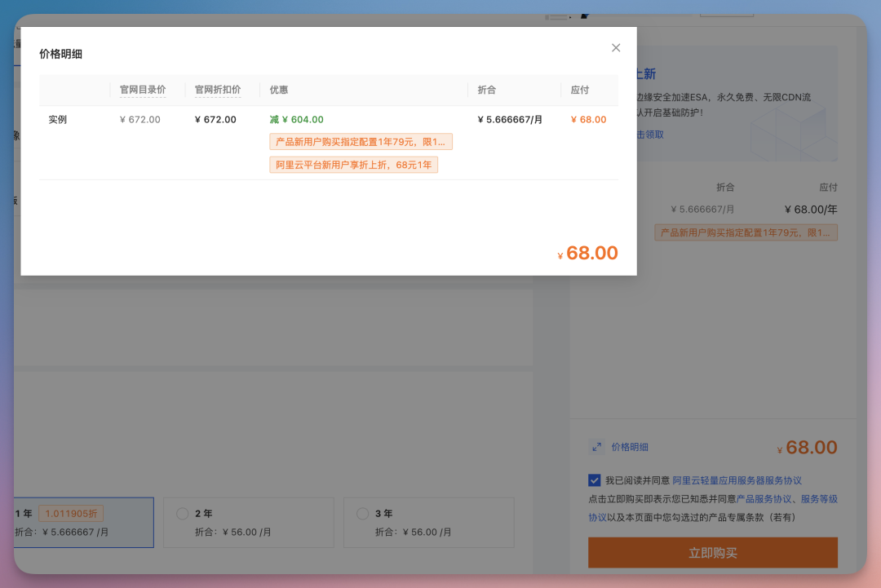Click promo tag 阿里云平台新用户享折上折，68元1年

click(354, 164)
